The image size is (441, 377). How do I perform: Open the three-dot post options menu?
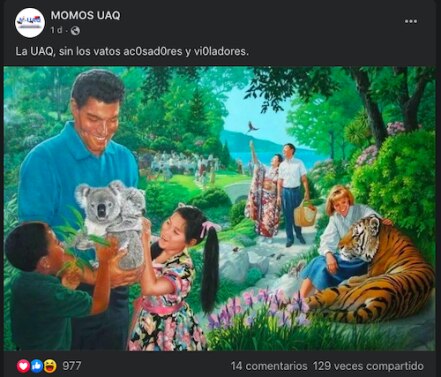pyautogui.click(x=411, y=21)
